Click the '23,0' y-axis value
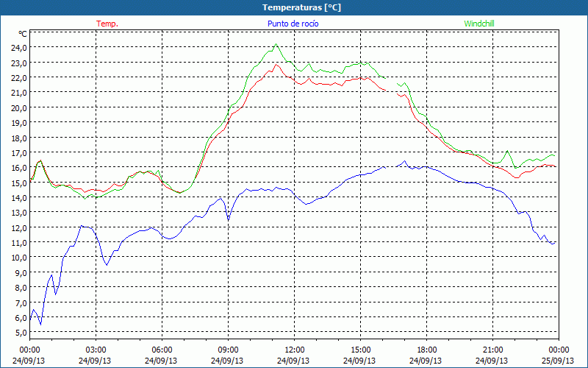Viewport: 588px width, 368px height. [x=20, y=63]
